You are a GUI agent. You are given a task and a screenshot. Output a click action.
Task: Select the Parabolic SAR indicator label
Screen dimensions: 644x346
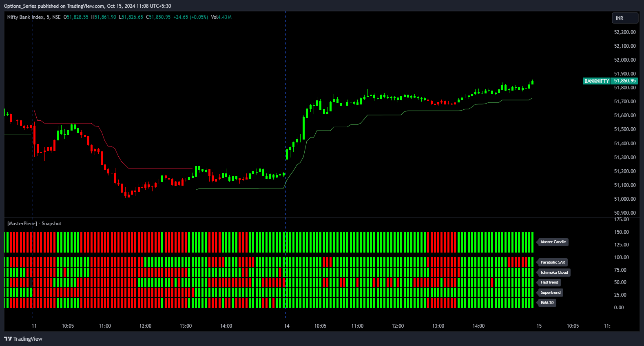tap(553, 262)
